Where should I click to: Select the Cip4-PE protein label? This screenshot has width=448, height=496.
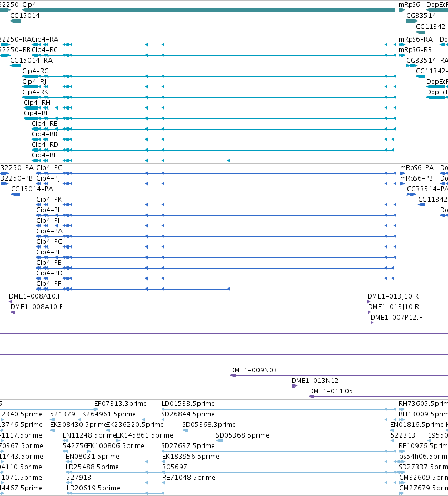[49, 252]
